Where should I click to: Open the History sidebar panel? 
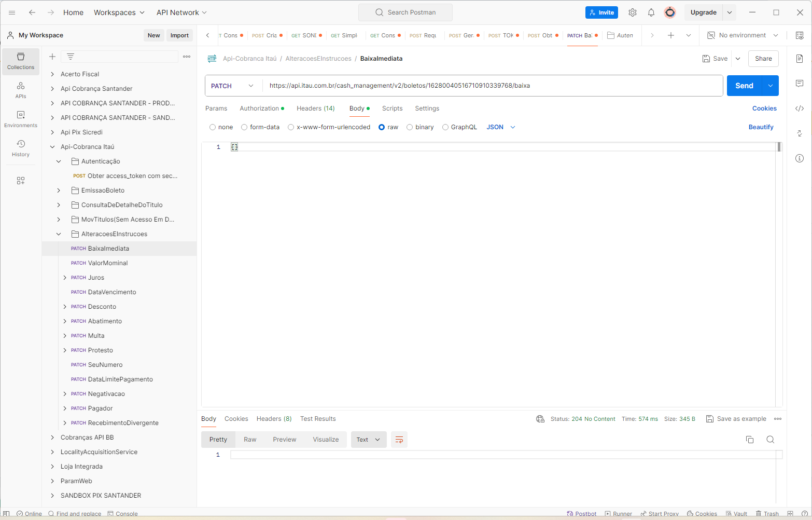(21, 148)
